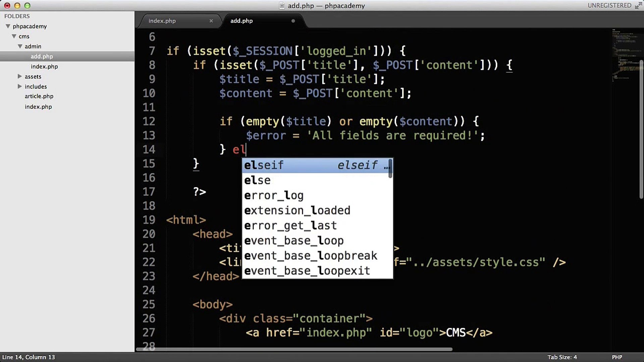Select the includes folder label

[x=36, y=86]
